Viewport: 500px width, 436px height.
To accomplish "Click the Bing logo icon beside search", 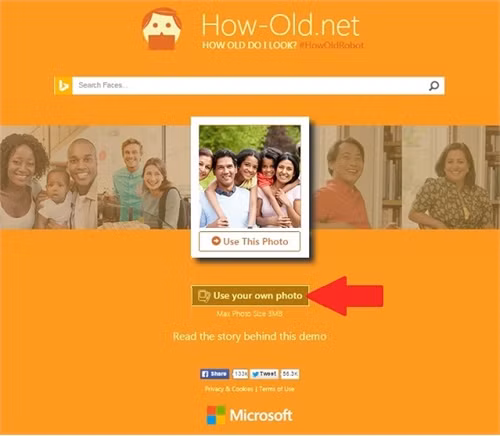I will (x=63, y=86).
